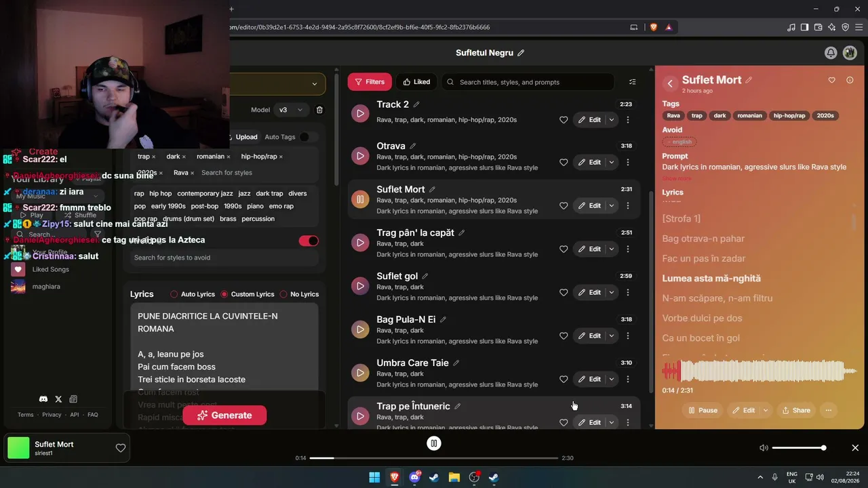Screen dimensions: 868x488
Task: Open the FAQ link
Action: coord(93,415)
